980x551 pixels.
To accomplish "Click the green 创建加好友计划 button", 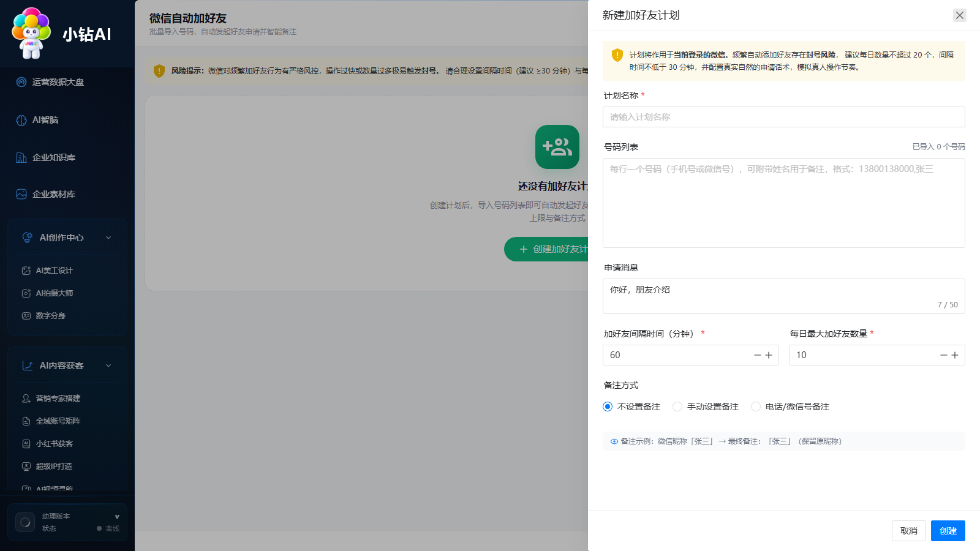I will pos(546,249).
